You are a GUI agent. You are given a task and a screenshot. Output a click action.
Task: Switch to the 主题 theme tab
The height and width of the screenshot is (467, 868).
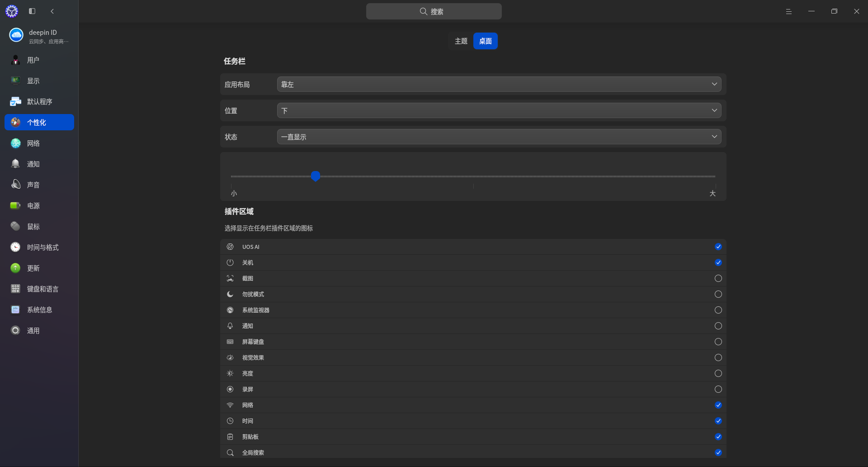461,41
